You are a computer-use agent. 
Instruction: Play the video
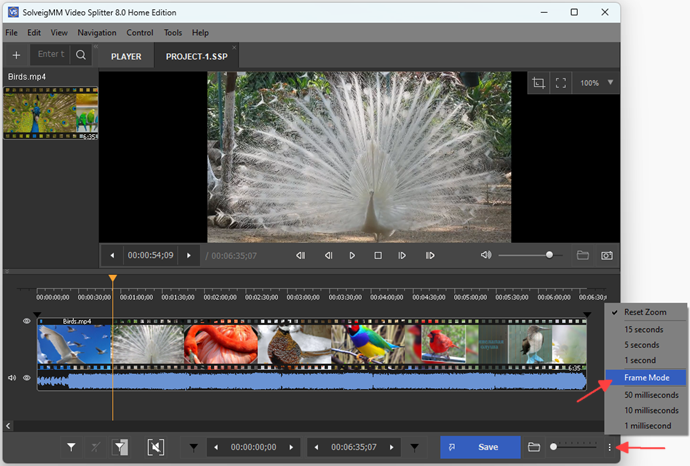pyautogui.click(x=352, y=256)
